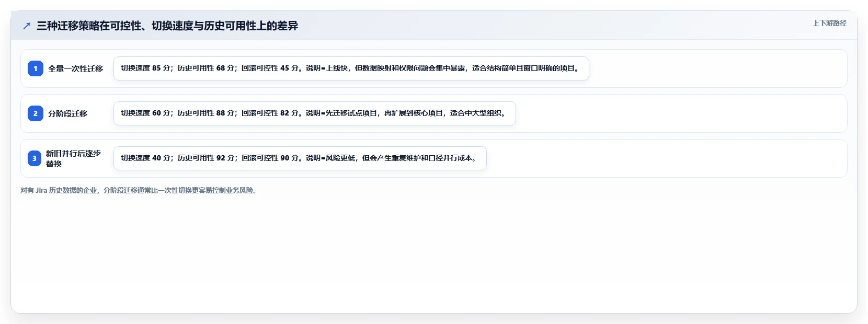
Task: Click the number 1 badge
Action: coord(36,68)
